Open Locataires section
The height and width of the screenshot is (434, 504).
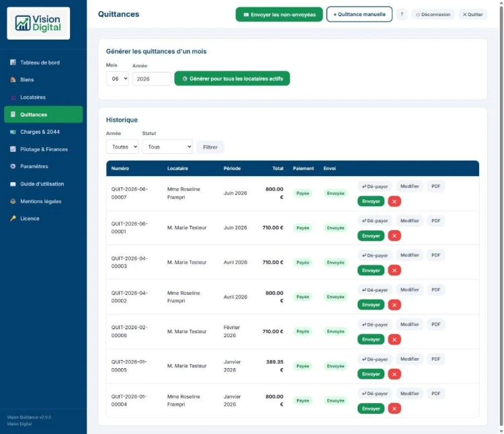pyautogui.click(x=43, y=97)
